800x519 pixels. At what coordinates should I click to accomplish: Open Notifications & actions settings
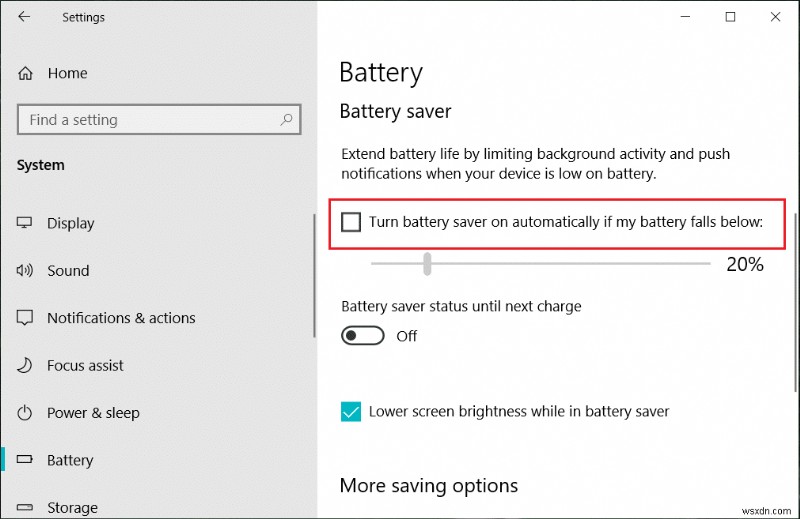[x=121, y=318]
